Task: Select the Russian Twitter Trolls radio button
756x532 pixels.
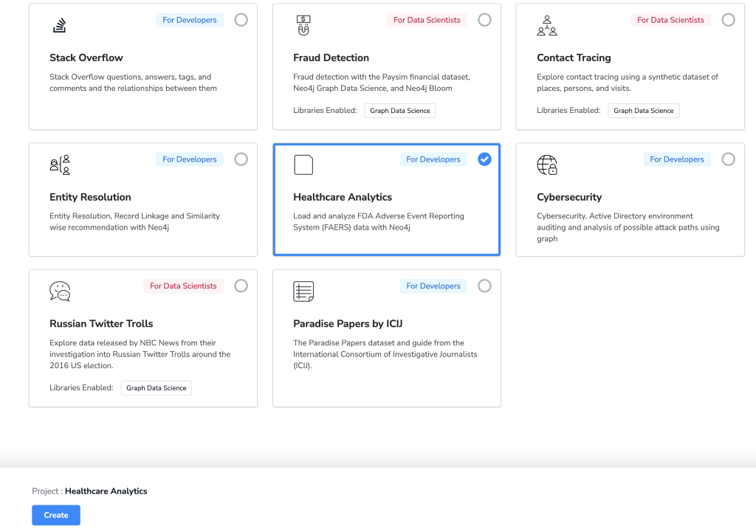Action: point(241,286)
